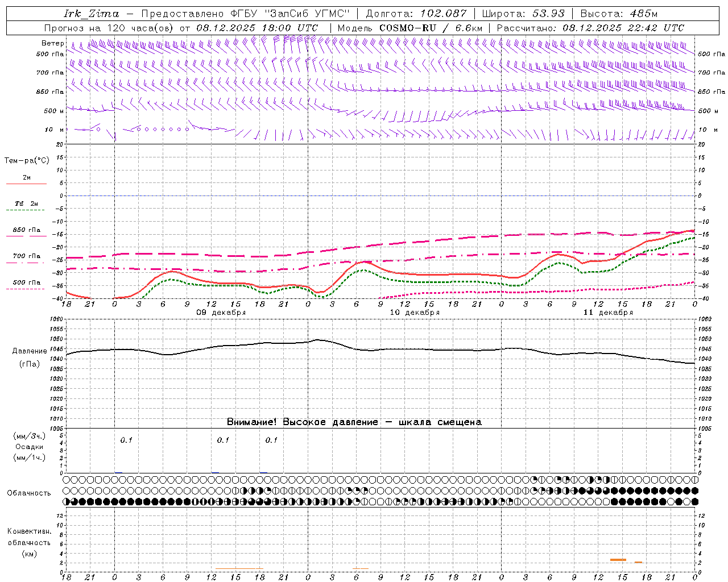Screen dimensions: 728x582
Task: Click elevation value 485м
Action: coord(645,14)
